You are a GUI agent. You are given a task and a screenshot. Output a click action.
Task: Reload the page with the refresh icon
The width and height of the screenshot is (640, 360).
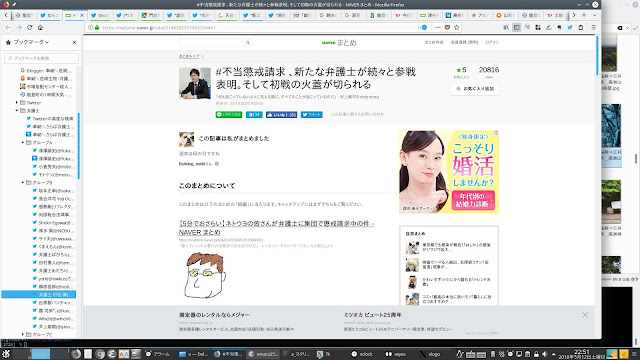tap(29, 27)
